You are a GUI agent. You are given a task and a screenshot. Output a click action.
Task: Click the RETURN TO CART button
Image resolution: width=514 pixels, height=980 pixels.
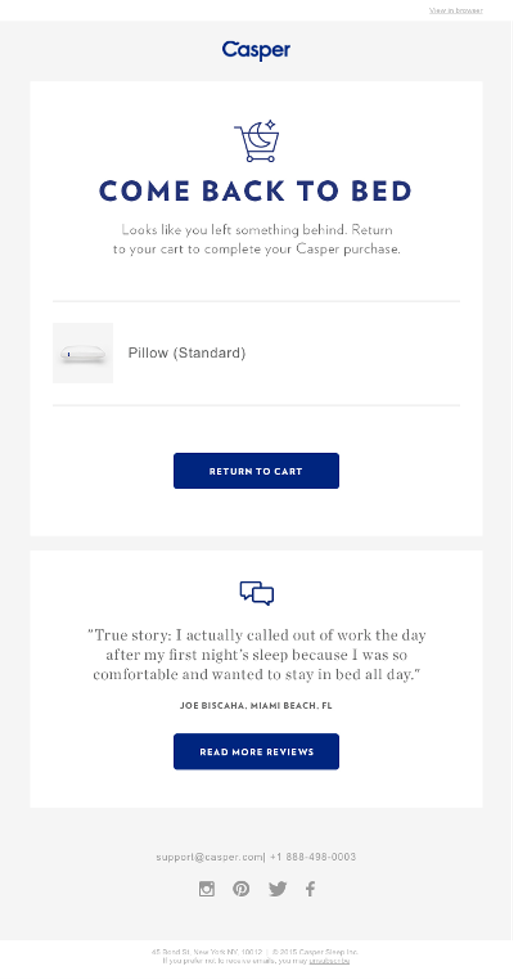coord(257,471)
